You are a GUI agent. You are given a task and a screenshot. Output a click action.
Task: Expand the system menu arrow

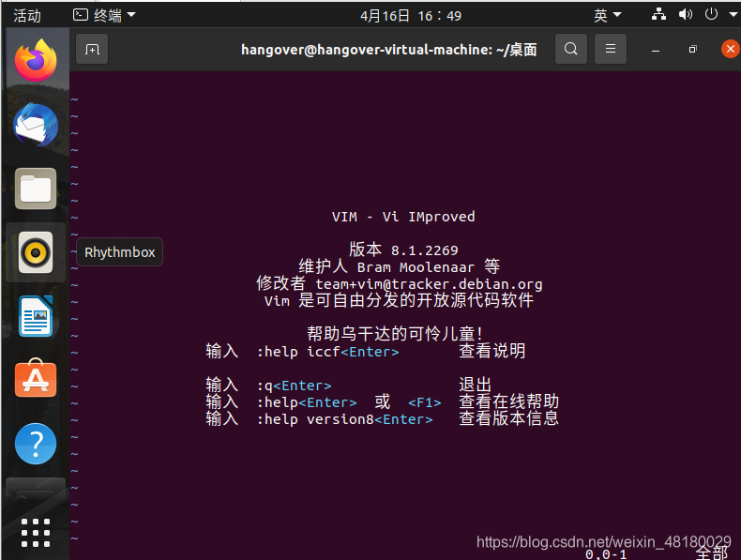(x=733, y=15)
